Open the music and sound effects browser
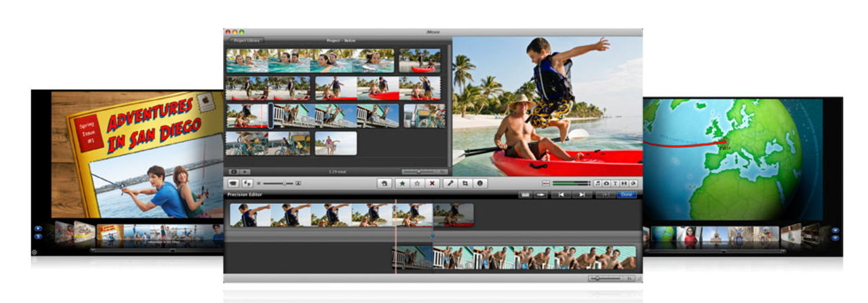 click(x=597, y=183)
